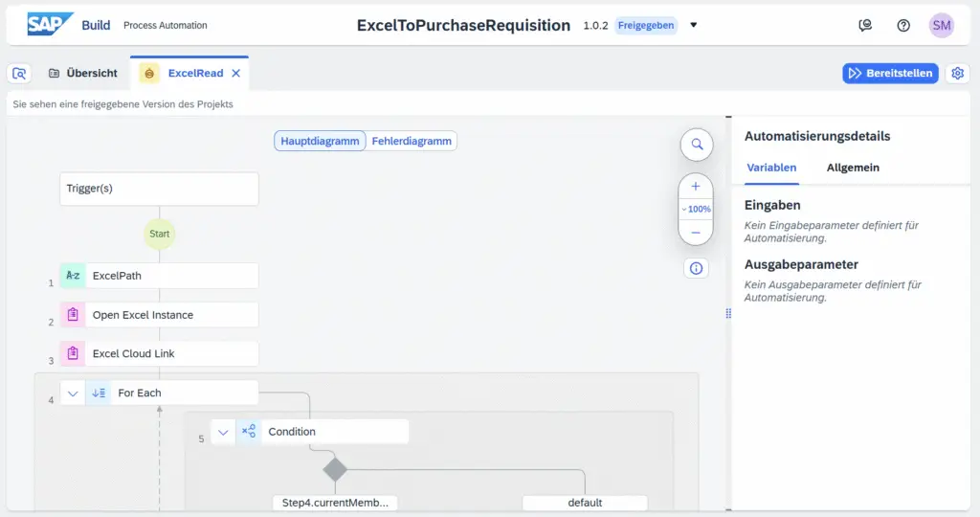Collapse the Condition step
980x517 pixels.
[x=223, y=432]
